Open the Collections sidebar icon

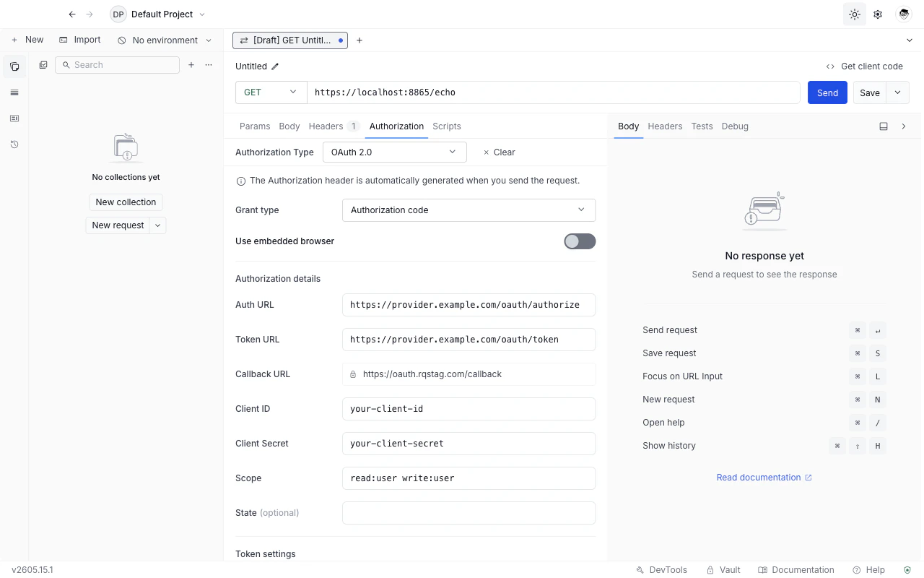[x=14, y=66]
